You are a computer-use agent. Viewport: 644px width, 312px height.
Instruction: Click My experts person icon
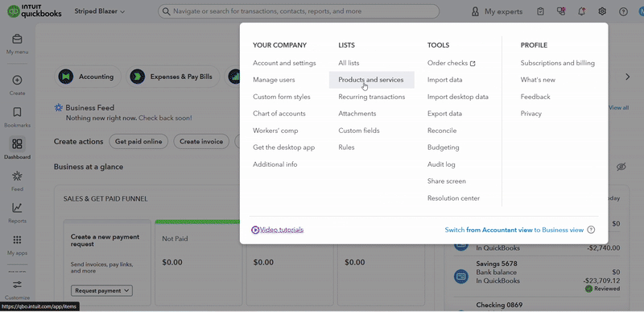tap(475, 11)
